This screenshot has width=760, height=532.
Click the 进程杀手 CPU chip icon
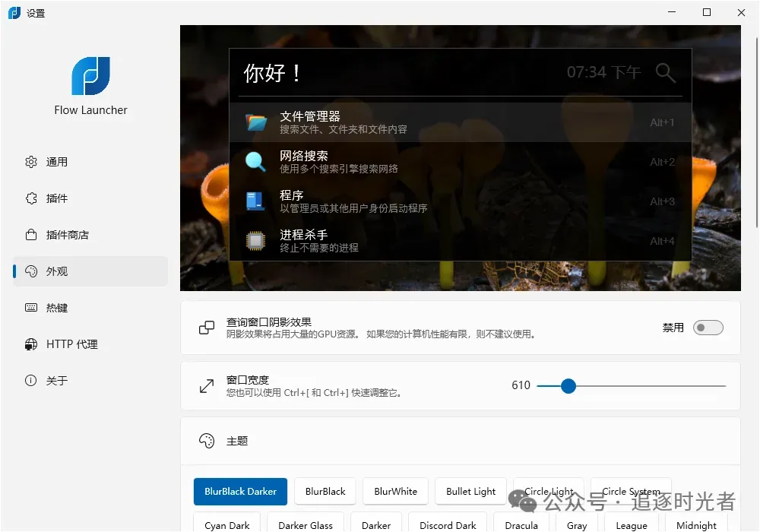click(x=255, y=241)
